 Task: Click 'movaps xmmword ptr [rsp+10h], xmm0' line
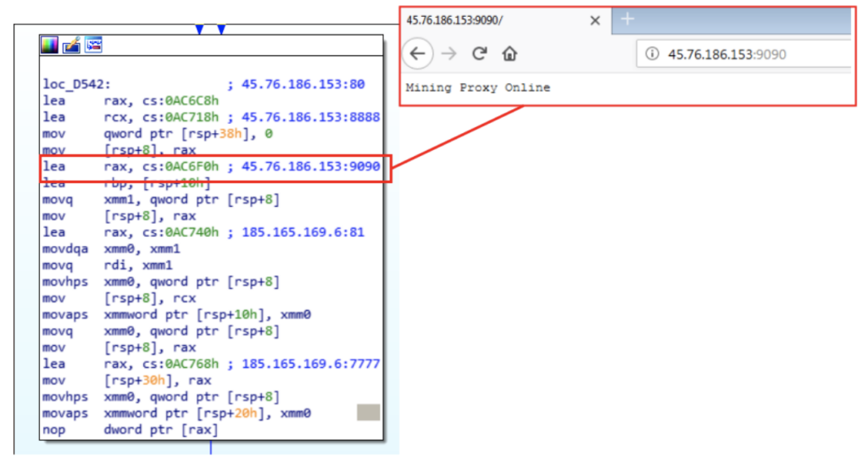click(x=176, y=314)
